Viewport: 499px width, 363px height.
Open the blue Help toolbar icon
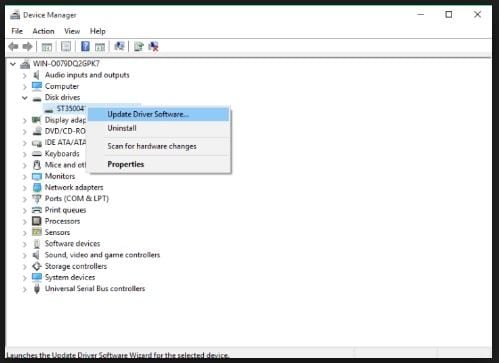[x=85, y=46]
